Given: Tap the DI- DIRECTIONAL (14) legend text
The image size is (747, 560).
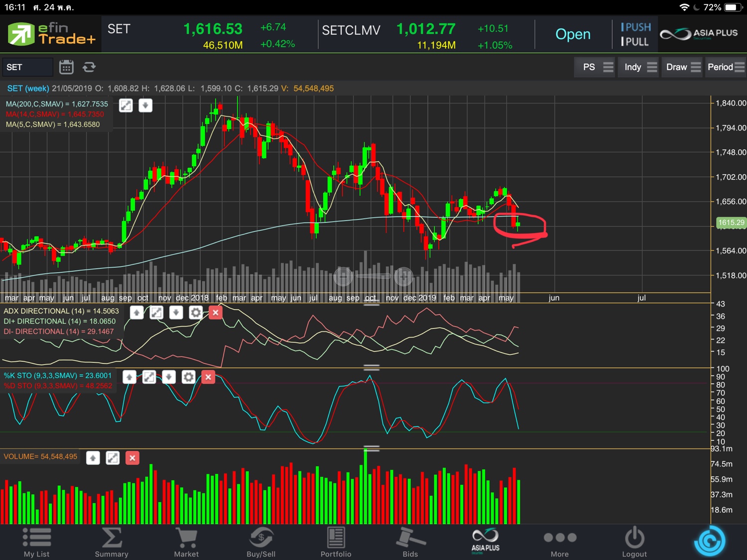Looking at the screenshot, I should pos(59,332).
